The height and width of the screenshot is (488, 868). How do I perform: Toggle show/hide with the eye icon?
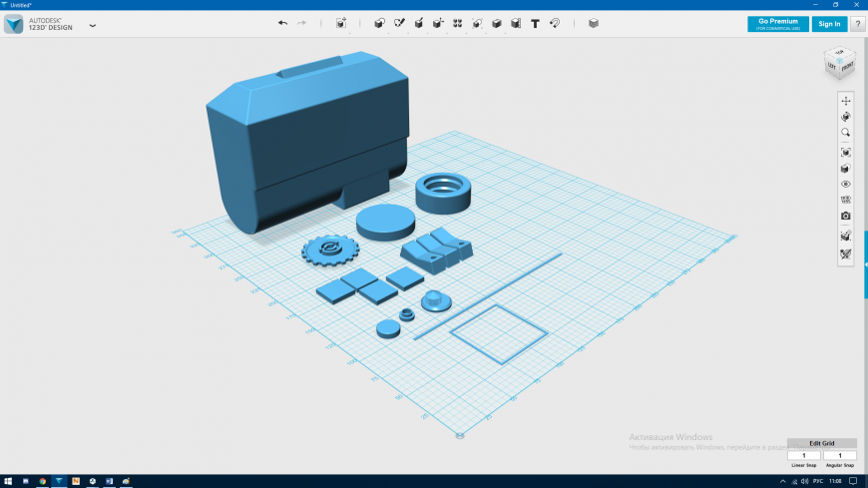[x=846, y=185]
